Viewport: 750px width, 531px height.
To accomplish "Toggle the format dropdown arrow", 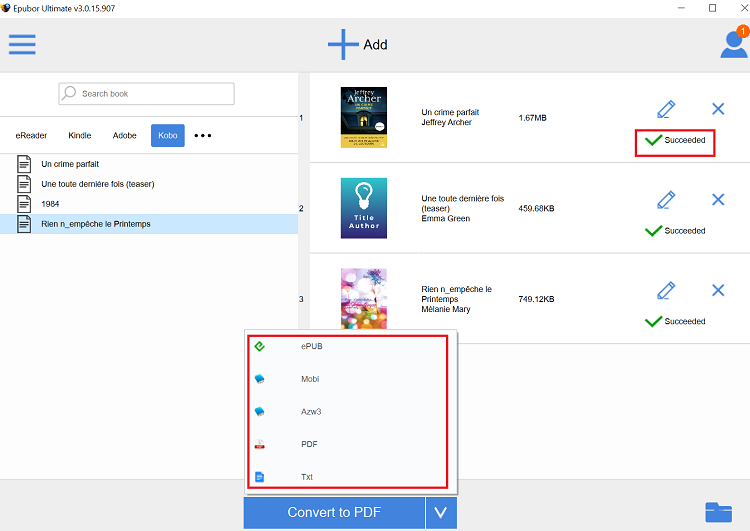I will pyautogui.click(x=441, y=513).
